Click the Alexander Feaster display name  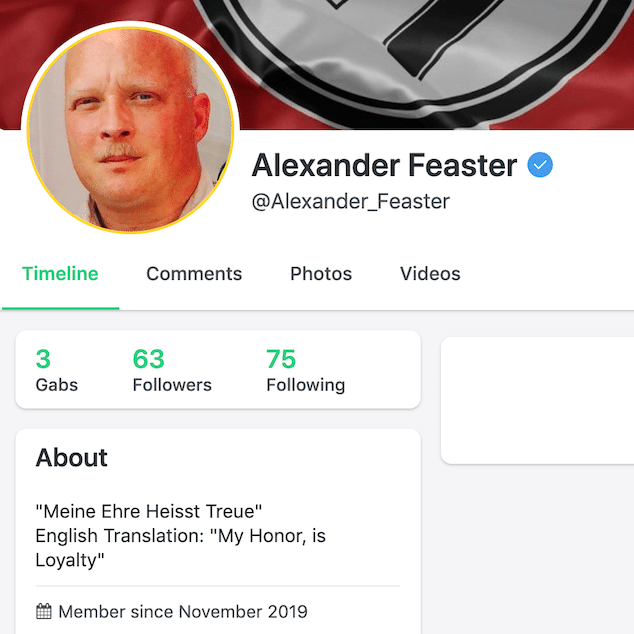(x=385, y=165)
